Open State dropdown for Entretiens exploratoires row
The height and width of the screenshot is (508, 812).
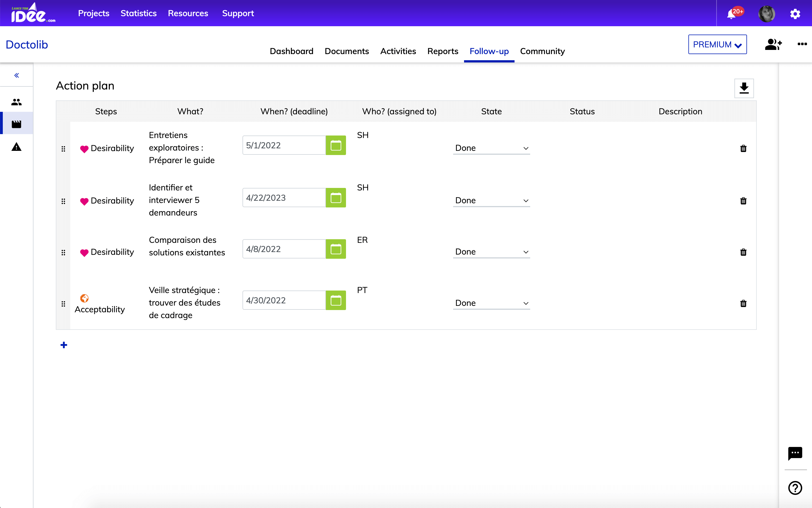pos(491,148)
